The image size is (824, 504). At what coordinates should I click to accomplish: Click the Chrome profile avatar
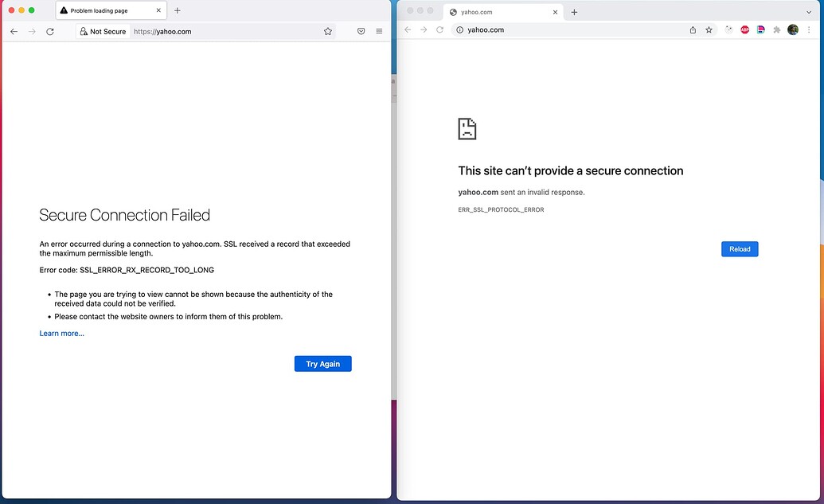coord(793,29)
